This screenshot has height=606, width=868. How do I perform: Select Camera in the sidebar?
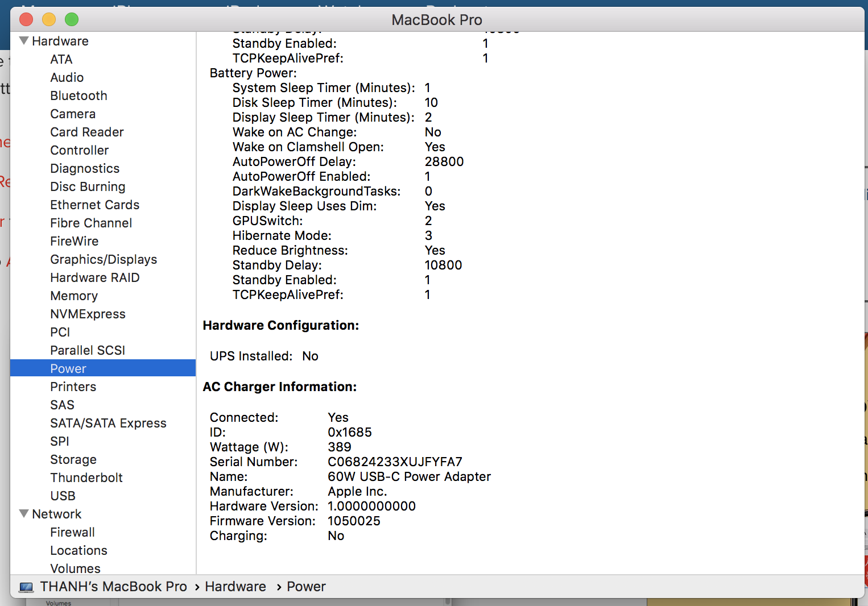(73, 114)
